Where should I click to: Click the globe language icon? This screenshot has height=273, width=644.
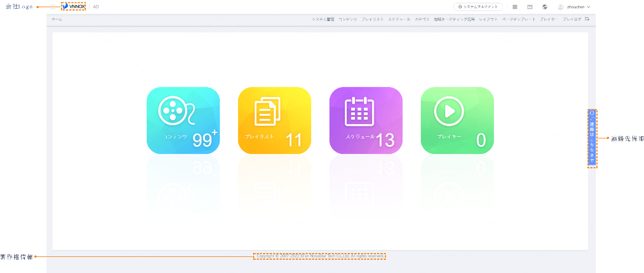[x=545, y=7]
